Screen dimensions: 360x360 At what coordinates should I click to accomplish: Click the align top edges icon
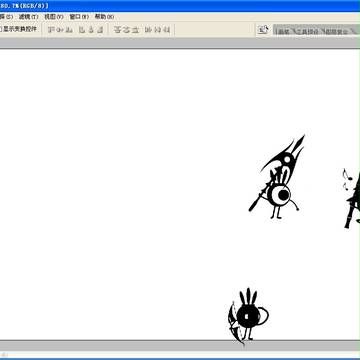[x=51, y=30]
